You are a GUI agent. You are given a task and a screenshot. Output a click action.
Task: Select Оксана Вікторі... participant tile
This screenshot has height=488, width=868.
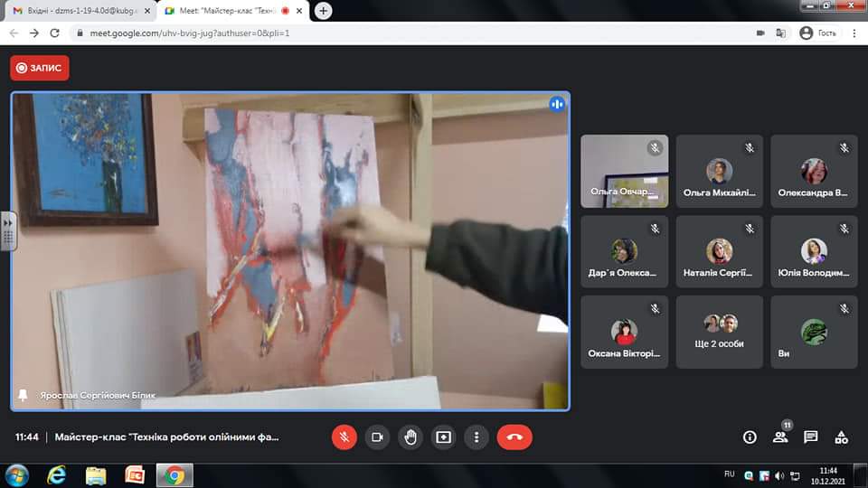pos(625,332)
